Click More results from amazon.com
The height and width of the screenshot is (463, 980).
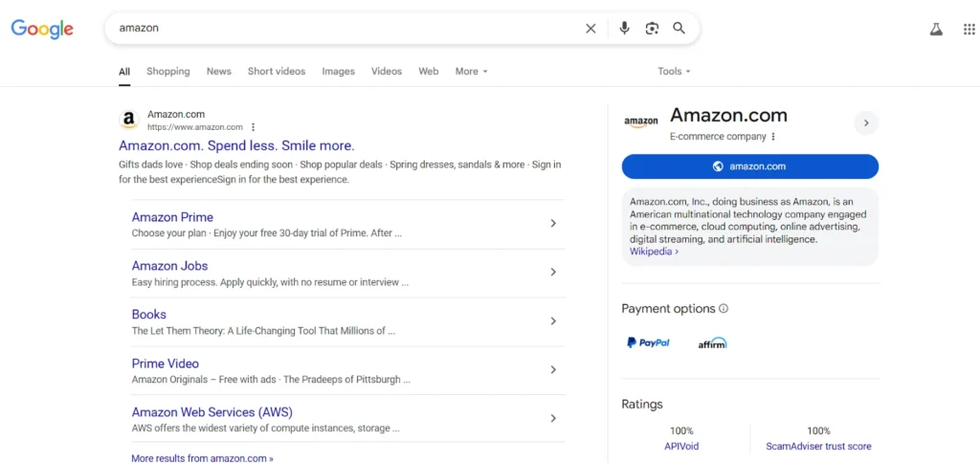click(x=202, y=458)
